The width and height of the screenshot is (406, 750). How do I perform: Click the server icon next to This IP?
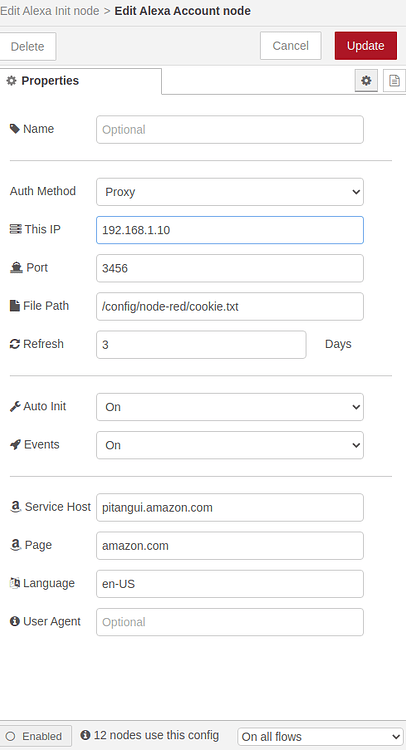click(15, 229)
